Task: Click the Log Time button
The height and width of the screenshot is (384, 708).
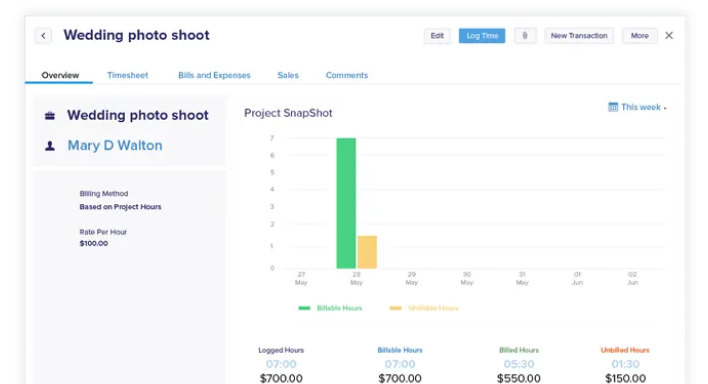Action: (482, 36)
